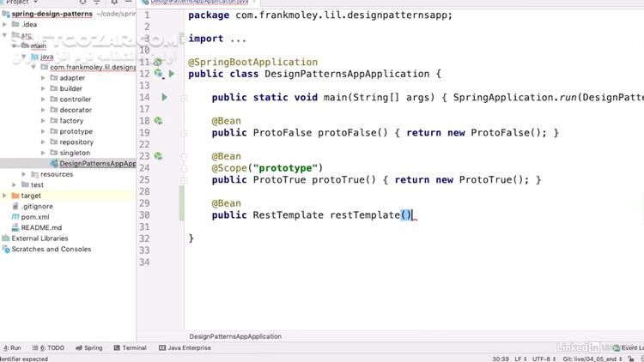Screen dimensions: 644x362
Task: Expand the decorator package
Action: pyautogui.click(x=43, y=110)
